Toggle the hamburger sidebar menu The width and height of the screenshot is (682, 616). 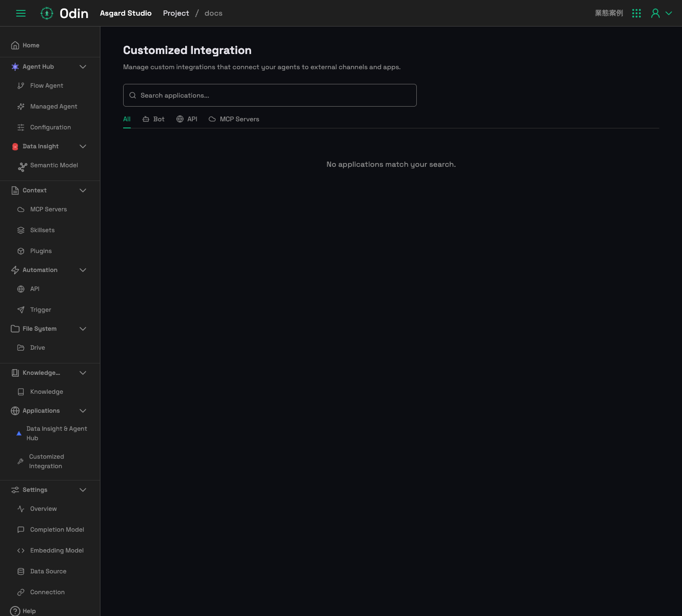coord(21,13)
